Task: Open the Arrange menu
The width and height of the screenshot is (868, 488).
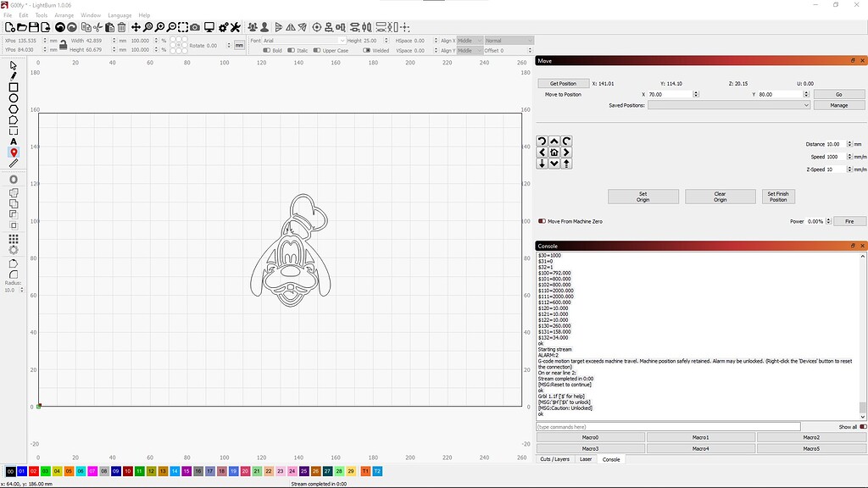Action: click(x=64, y=15)
